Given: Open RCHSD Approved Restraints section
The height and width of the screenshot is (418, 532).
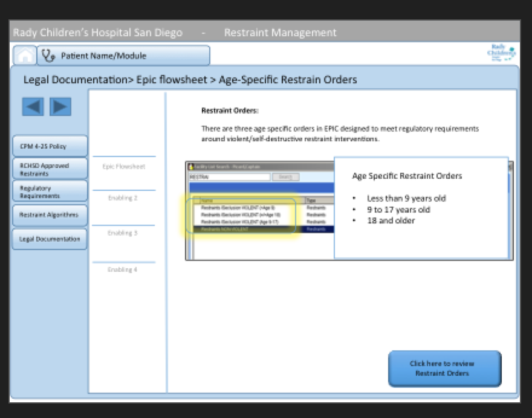Looking at the screenshot, I should [x=50, y=169].
